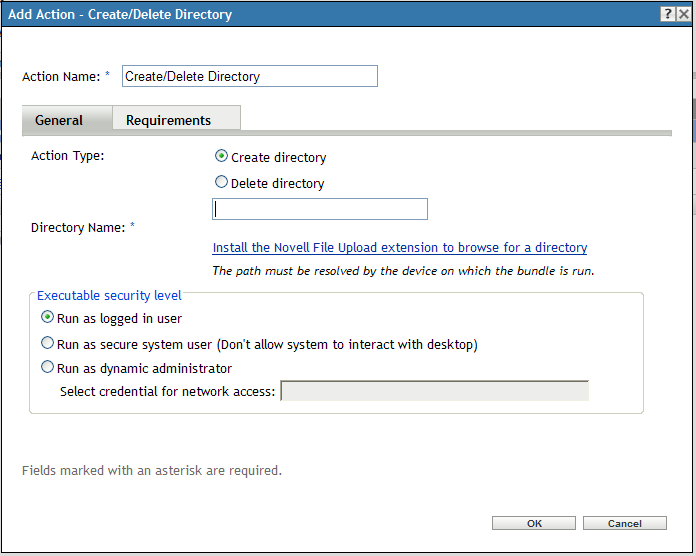Screen dimensions: 696x556
Task: Select the Create directory radio button
Action: [221, 156]
